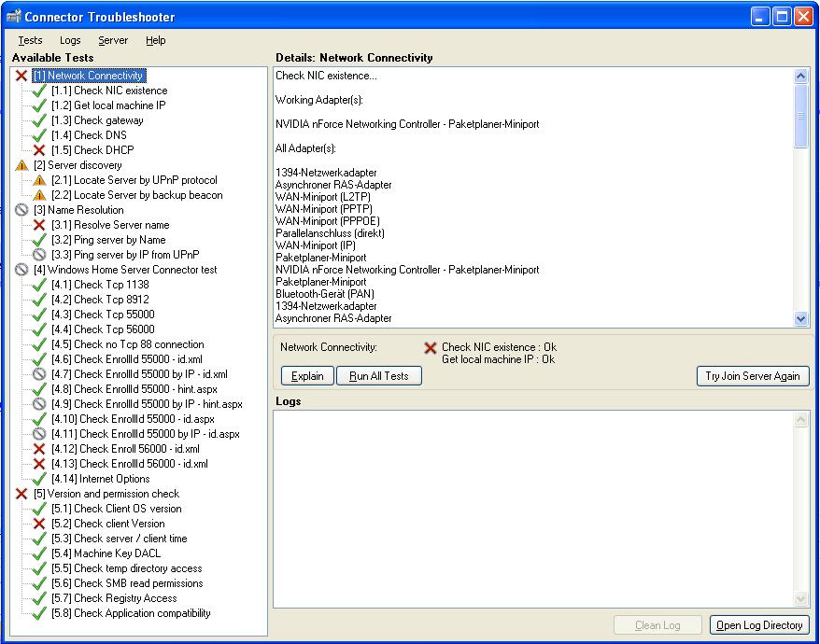The height and width of the screenshot is (644, 820).
Task: Click warning icon beside Locate Server by UPnP protocol
Action: tap(39, 180)
